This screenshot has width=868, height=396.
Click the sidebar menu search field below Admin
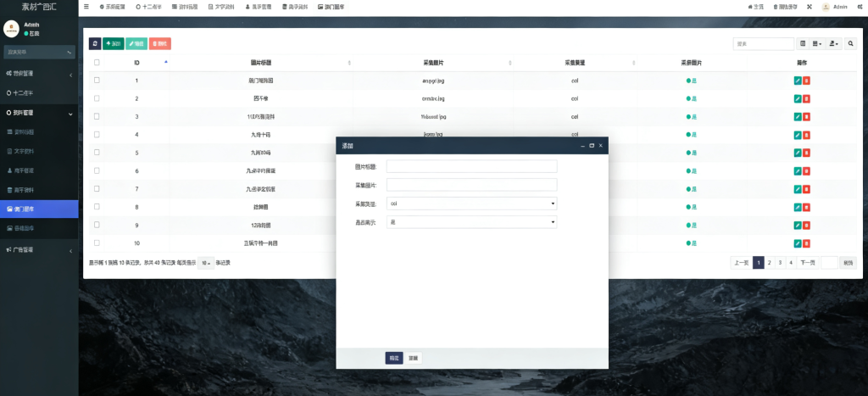coord(39,52)
